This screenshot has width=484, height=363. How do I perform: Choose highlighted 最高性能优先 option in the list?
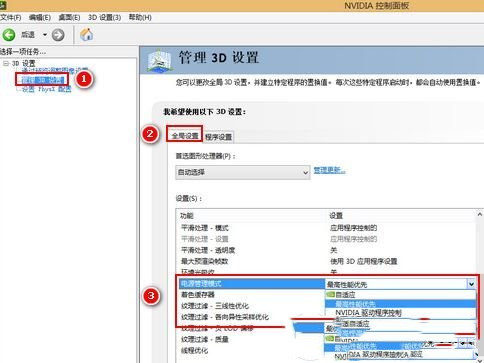(400, 304)
